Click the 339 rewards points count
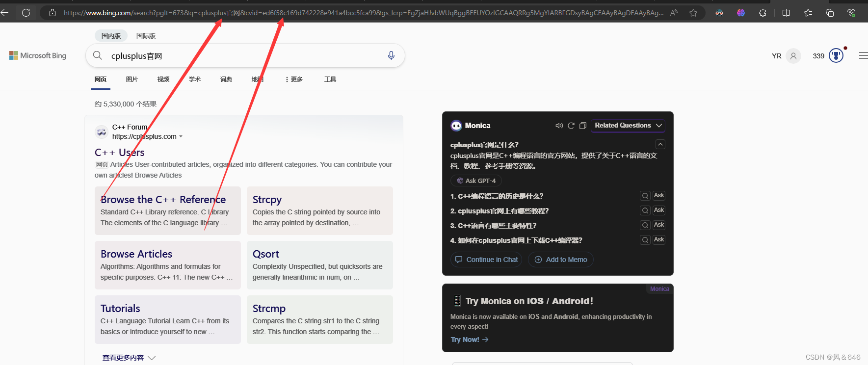This screenshot has width=868, height=365. pos(818,56)
